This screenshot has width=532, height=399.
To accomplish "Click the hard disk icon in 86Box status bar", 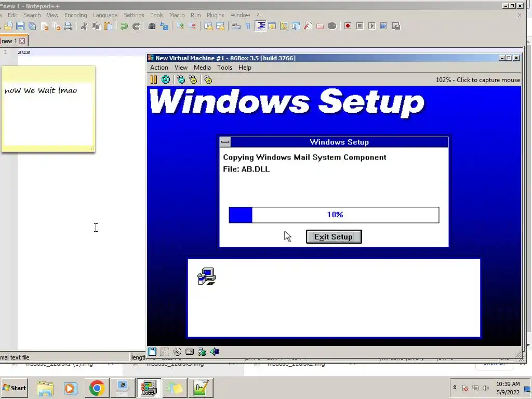I will 190,352.
